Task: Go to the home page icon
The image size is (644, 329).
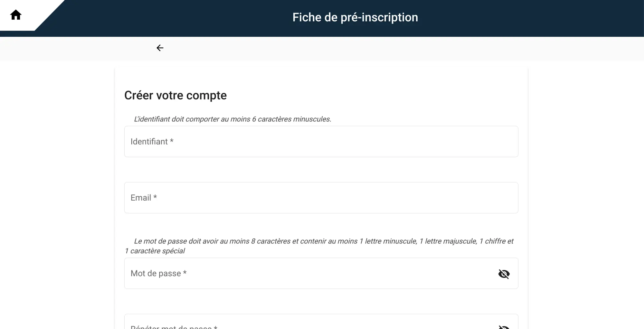Action: 16,15
